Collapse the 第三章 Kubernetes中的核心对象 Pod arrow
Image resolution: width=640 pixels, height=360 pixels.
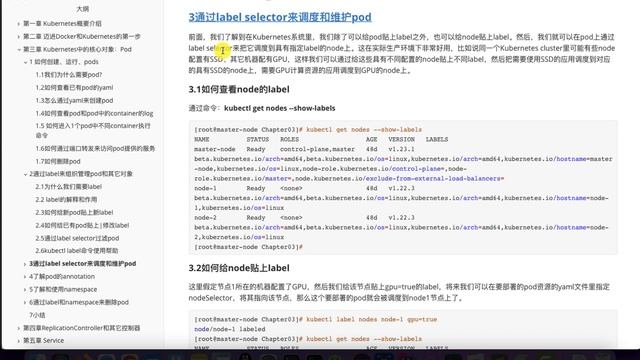click(x=19, y=49)
